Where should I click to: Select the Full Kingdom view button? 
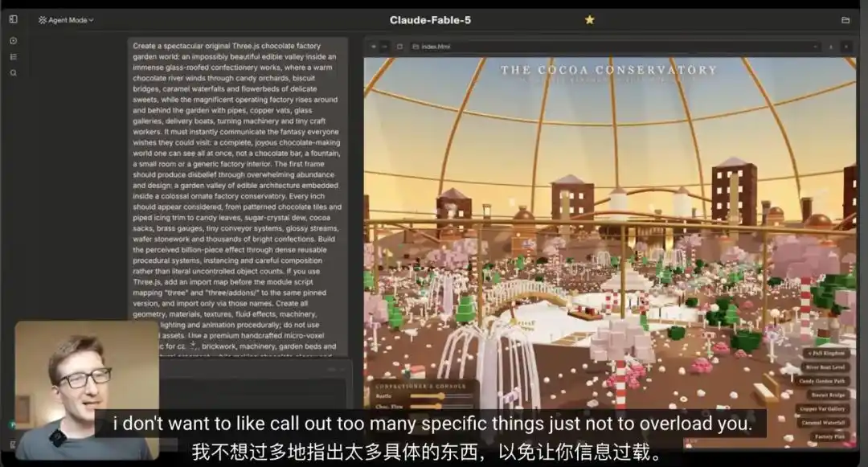point(826,353)
